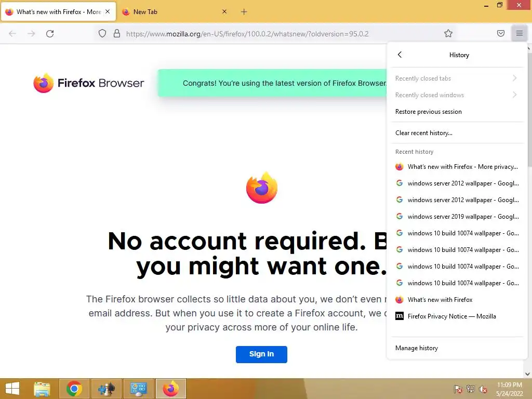Click the blue Sign In button
Image resolution: width=532 pixels, height=399 pixels.
point(261,354)
